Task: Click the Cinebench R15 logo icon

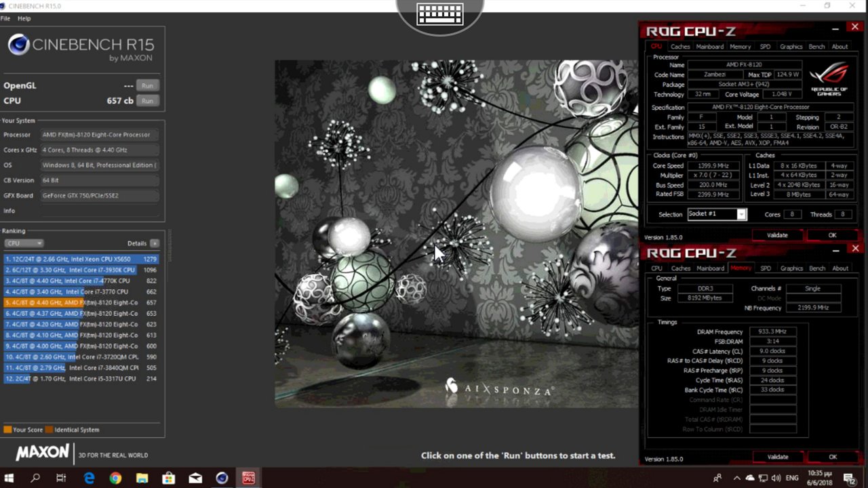Action: (x=18, y=45)
